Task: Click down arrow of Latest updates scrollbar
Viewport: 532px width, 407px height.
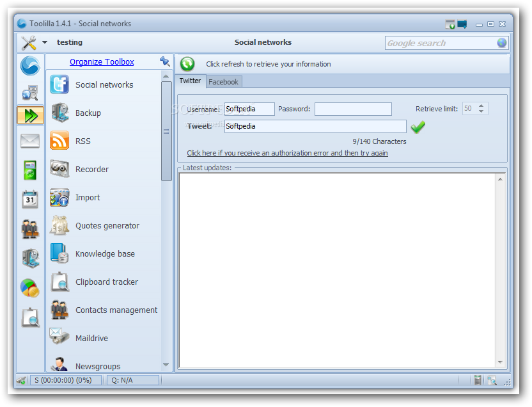Action: tap(500, 362)
